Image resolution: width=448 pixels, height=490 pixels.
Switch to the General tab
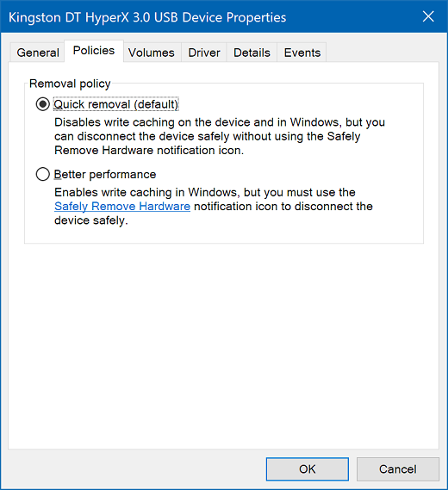[x=38, y=53]
